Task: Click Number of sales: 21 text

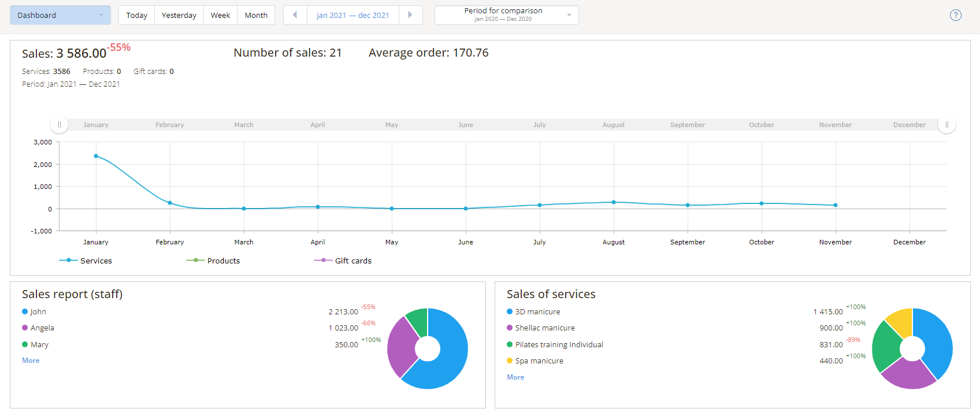Action: coord(288,53)
